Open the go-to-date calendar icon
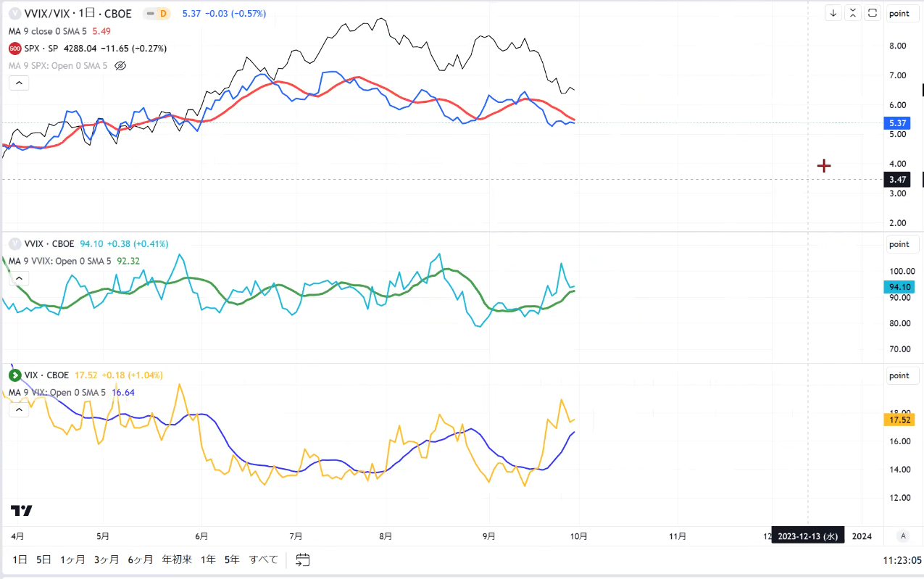 (x=303, y=559)
